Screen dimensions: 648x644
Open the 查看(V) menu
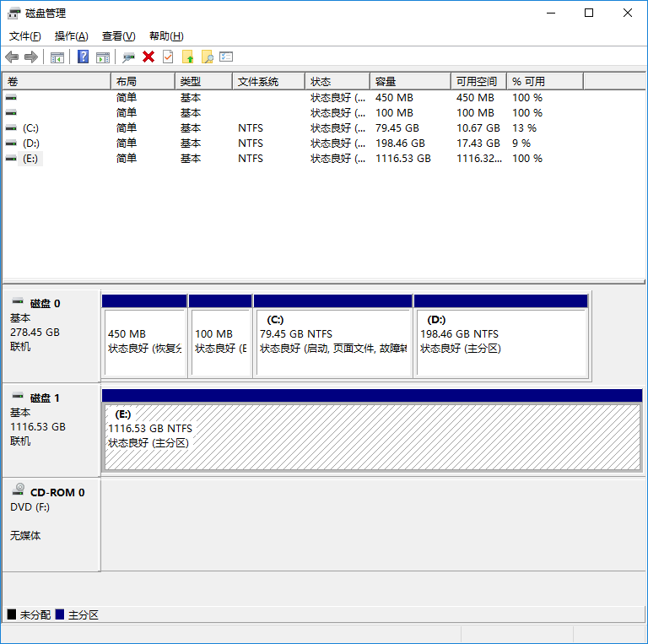pos(118,36)
